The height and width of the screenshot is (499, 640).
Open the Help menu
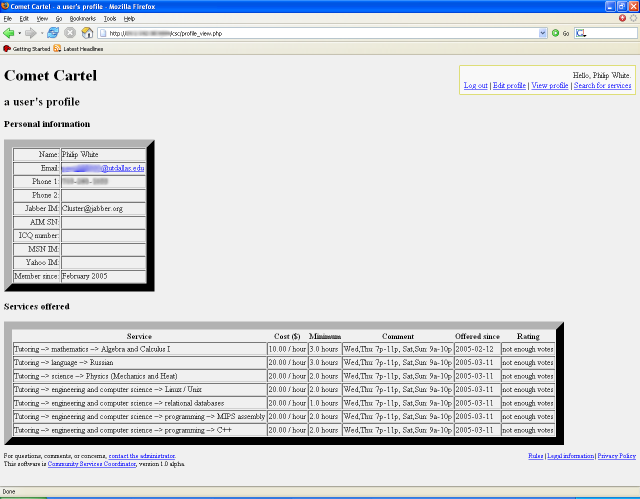pos(129,19)
